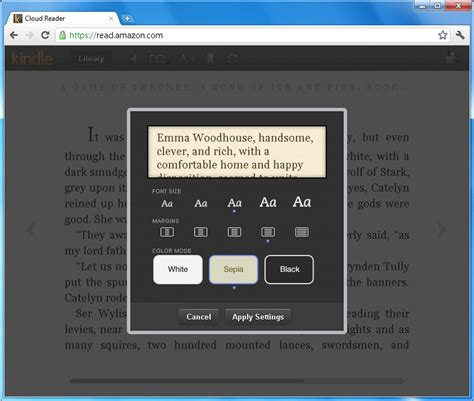Go forward with the browser forward arrow

29,35
